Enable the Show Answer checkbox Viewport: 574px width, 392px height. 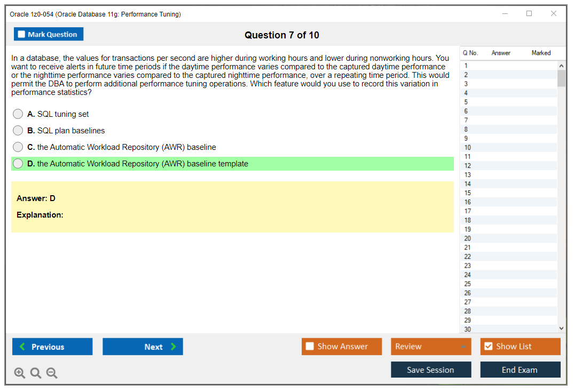pos(310,347)
